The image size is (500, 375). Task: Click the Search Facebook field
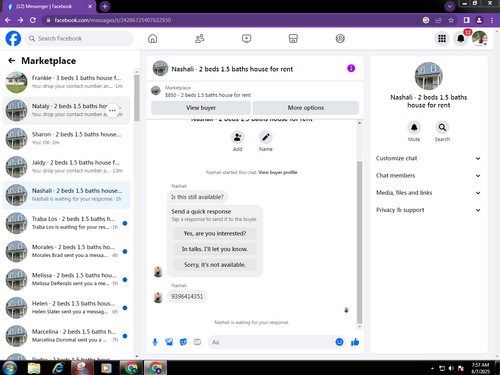click(x=79, y=38)
